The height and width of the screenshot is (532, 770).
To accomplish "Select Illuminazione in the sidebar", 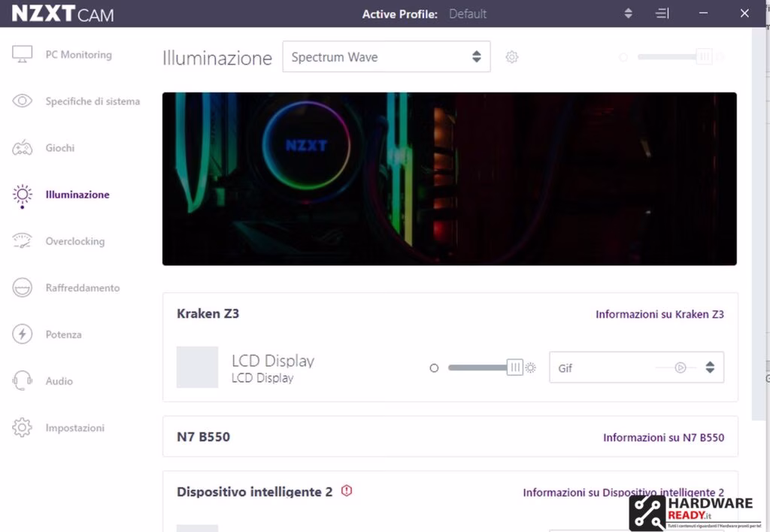I will tap(77, 195).
